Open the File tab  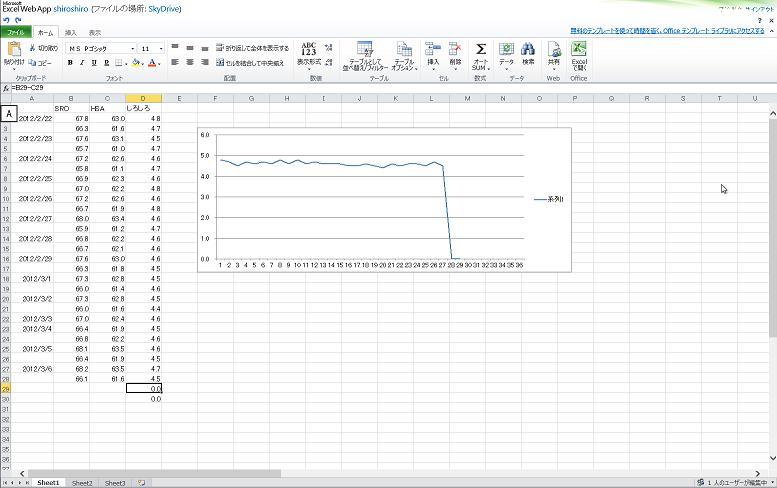pos(15,32)
